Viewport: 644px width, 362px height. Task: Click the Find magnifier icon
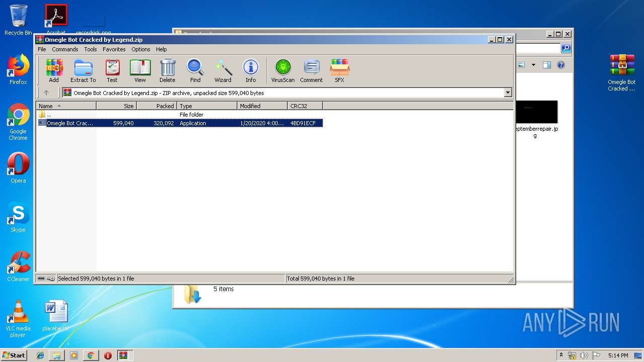click(x=195, y=70)
